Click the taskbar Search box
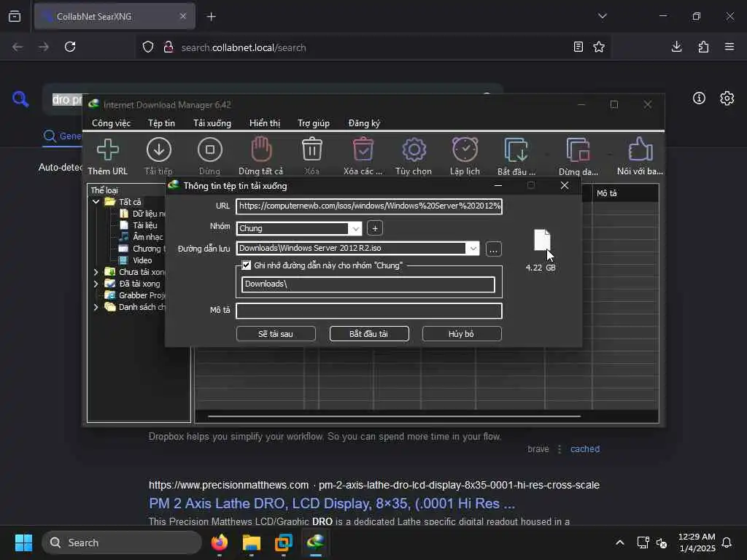The width and height of the screenshot is (747, 560). (x=122, y=542)
